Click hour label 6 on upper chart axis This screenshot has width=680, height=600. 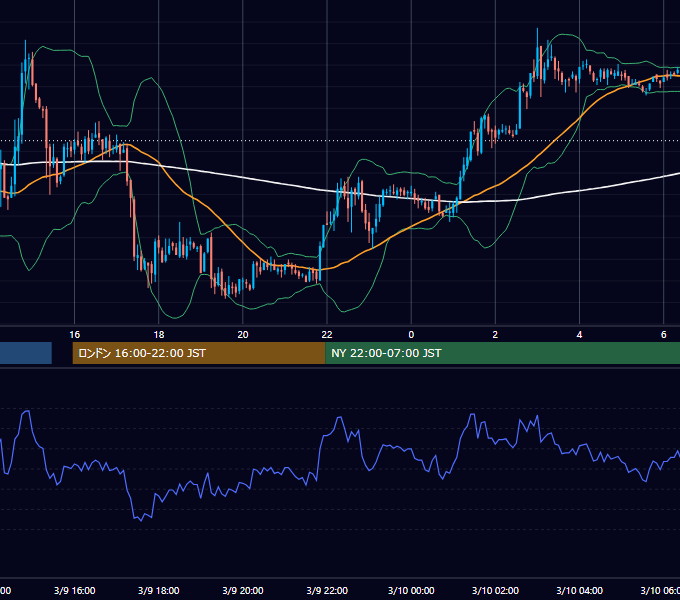[664, 334]
